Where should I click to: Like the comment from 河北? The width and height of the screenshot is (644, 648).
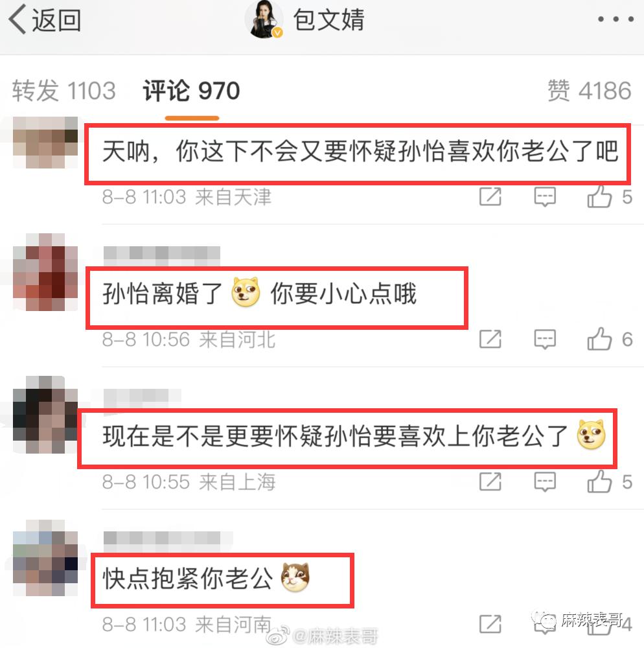point(609,340)
